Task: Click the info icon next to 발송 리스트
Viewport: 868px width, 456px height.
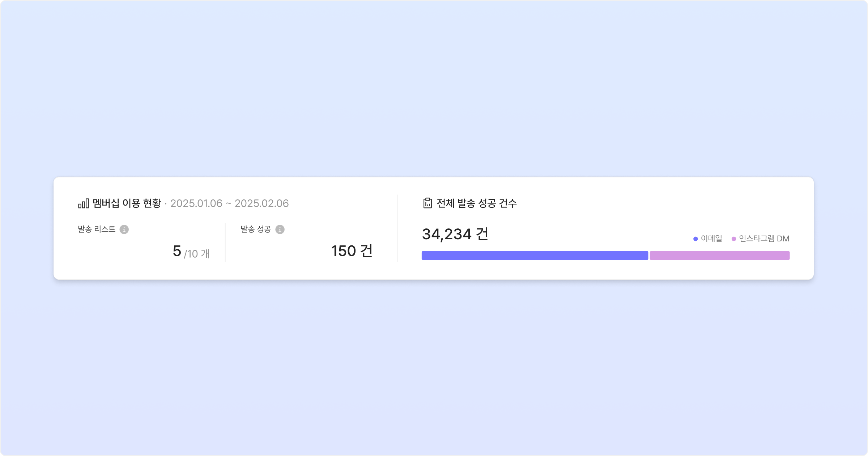Action: point(124,229)
